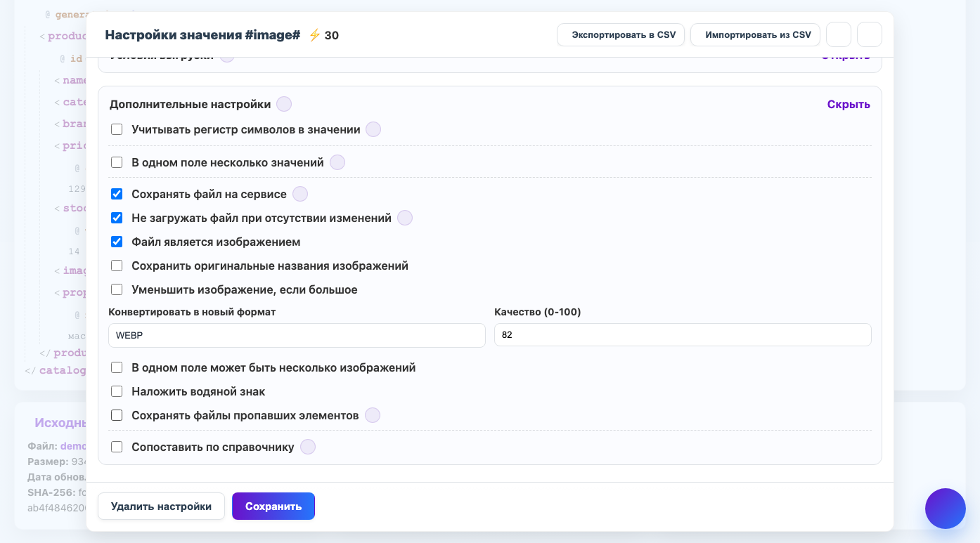This screenshot has height=543, width=980.
Task: Click Импортировать из CSV button
Action: coord(755,34)
